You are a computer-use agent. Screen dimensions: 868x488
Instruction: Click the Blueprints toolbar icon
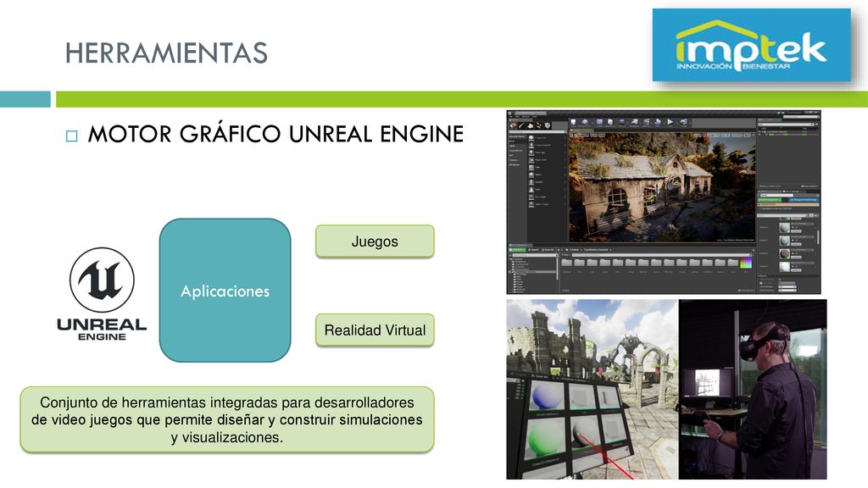(x=634, y=122)
